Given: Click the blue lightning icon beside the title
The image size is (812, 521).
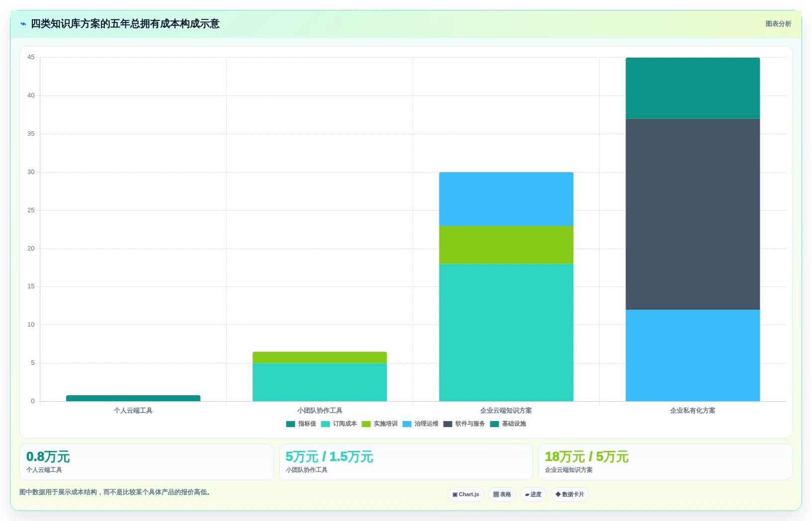Looking at the screenshot, I should 23,24.
